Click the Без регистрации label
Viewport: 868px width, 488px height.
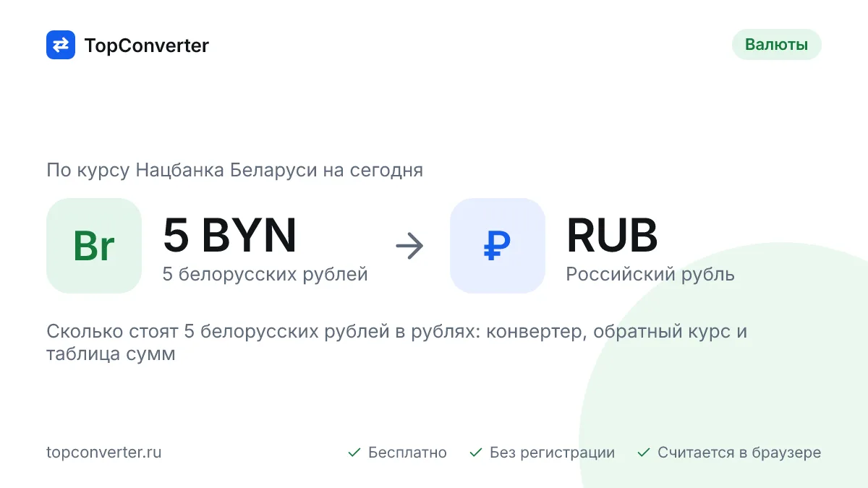pyautogui.click(x=552, y=453)
